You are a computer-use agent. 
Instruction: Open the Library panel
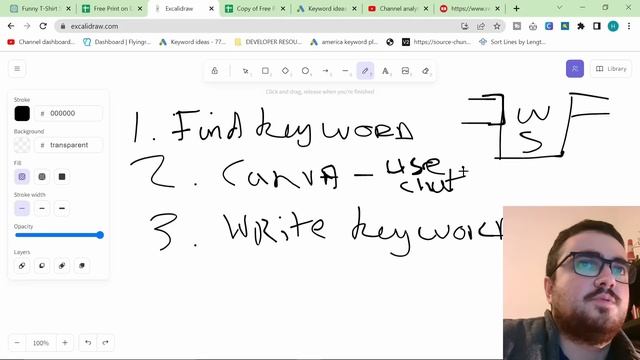611,69
